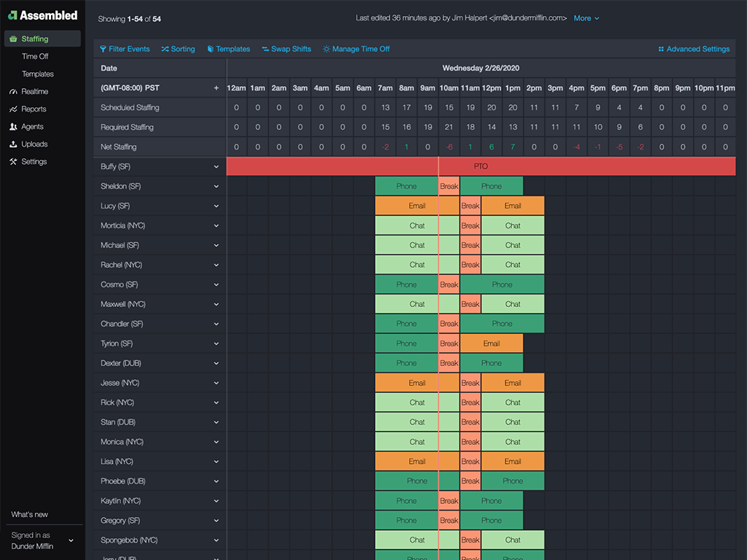Click the Reports chart icon

click(14, 109)
